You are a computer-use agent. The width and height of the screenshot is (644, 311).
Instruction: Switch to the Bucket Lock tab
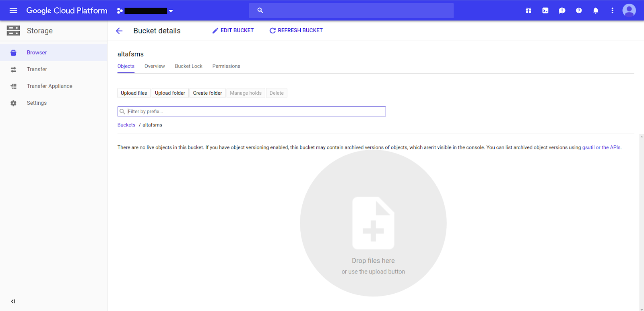pyautogui.click(x=189, y=66)
